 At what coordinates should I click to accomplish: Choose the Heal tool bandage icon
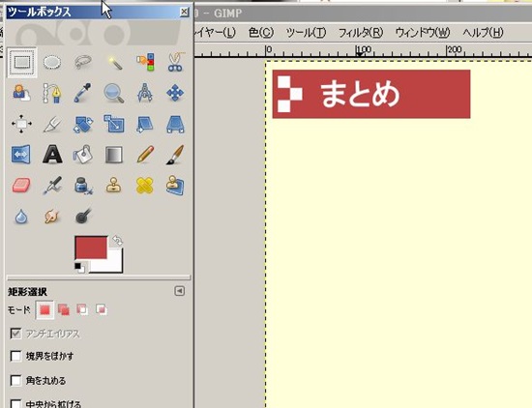tap(145, 186)
